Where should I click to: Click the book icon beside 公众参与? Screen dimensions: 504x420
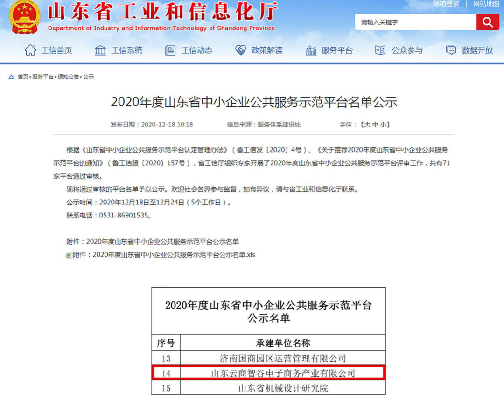pyautogui.click(x=380, y=50)
